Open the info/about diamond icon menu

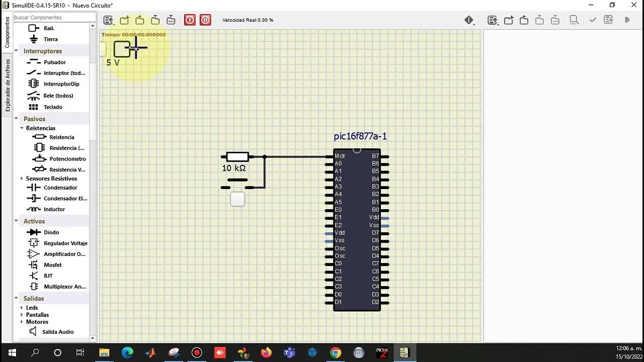click(469, 20)
